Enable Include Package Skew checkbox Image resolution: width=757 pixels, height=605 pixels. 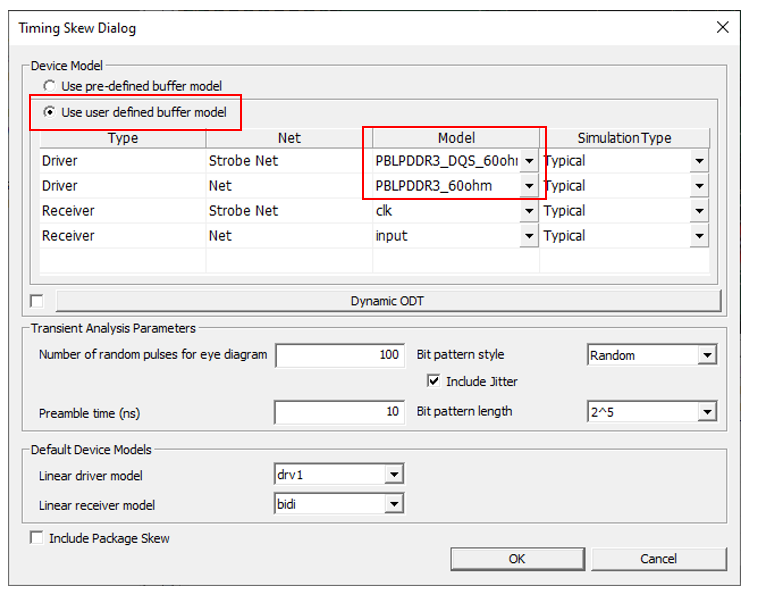click(37, 538)
